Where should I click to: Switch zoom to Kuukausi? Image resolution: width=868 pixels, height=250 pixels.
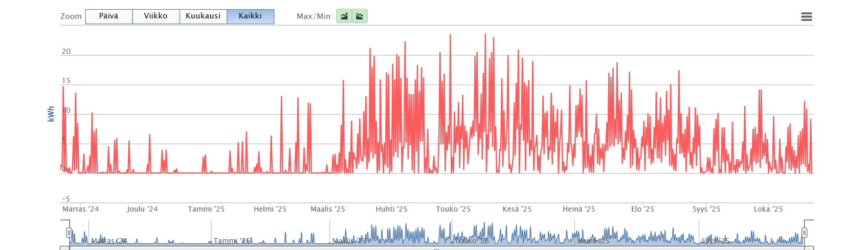[x=203, y=16]
